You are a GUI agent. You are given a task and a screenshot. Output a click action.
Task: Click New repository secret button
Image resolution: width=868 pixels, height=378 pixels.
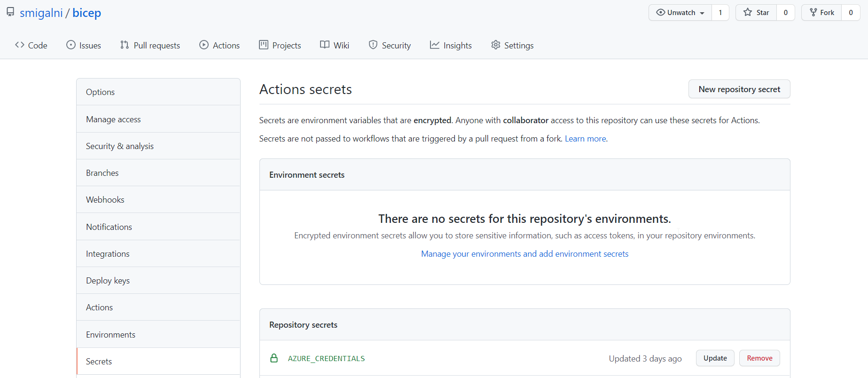tap(739, 89)
